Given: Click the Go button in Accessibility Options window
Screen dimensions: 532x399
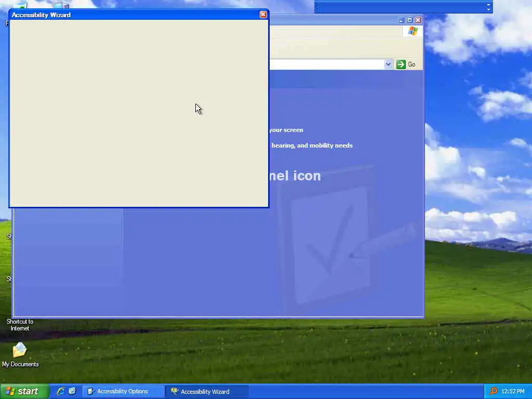Looking at the screenshot, I should tap(406, 64).
